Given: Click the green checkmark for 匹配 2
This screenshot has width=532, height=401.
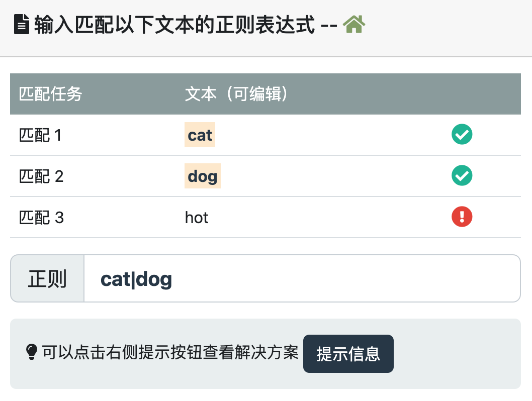Looking at the screenshot, I should [462, 176].
